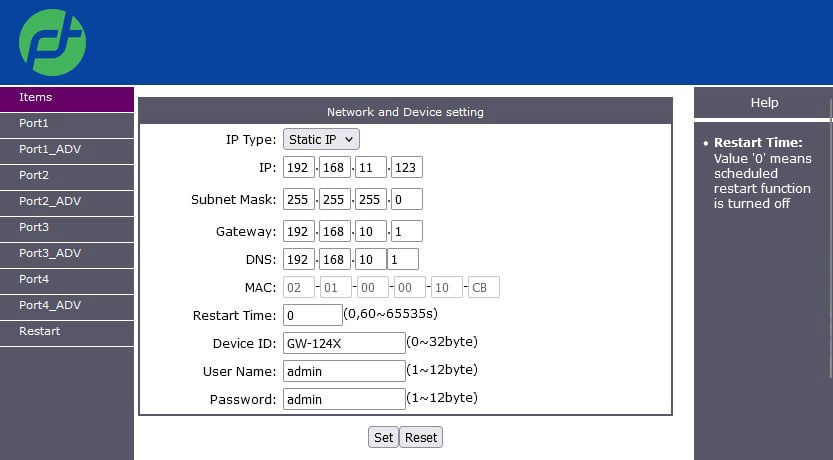Open Port4 from the sidebar

[x=66, y=280]
